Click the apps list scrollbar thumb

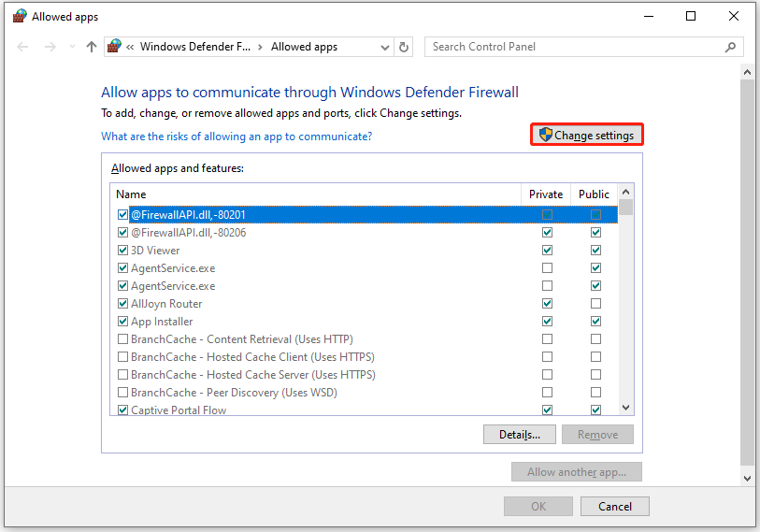click(625, 207)
